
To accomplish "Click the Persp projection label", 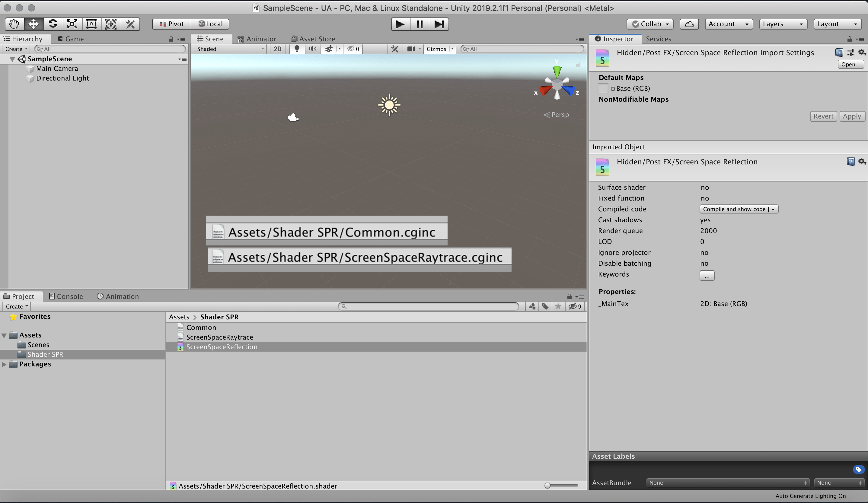I will point(556,115).
